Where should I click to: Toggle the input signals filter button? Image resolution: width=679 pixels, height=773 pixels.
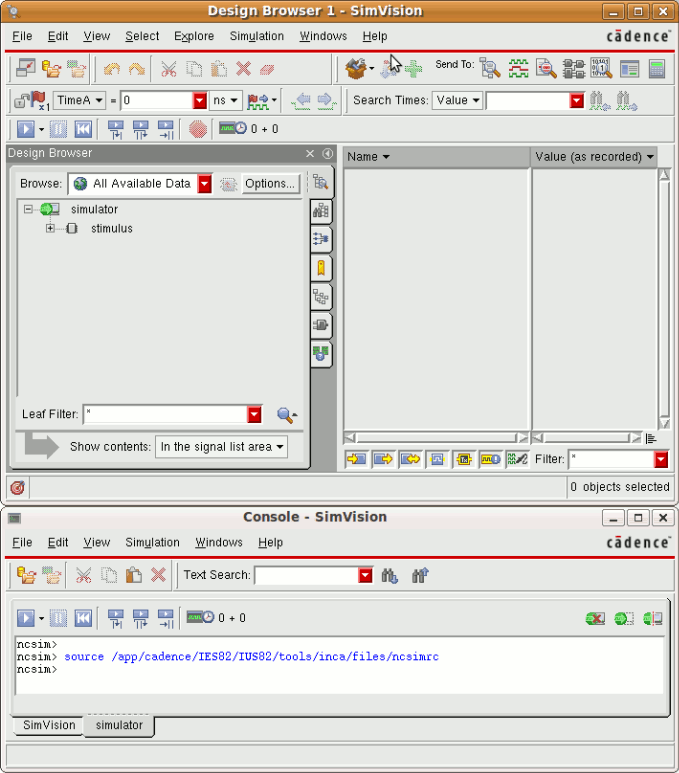click(x=357, y=459)
